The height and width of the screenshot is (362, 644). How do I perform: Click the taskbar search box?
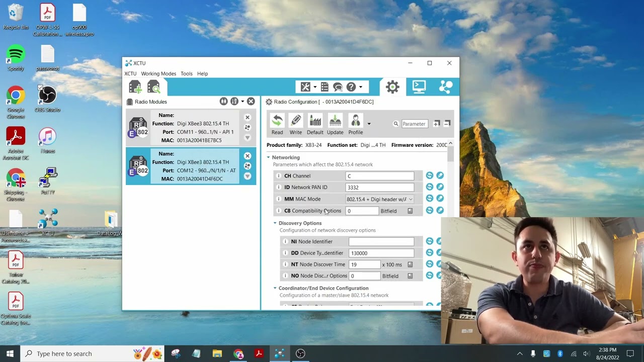click(93, 353)
